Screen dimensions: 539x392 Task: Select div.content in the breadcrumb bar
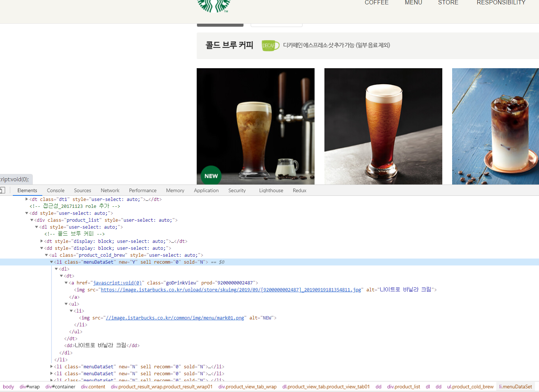[93, 387]
